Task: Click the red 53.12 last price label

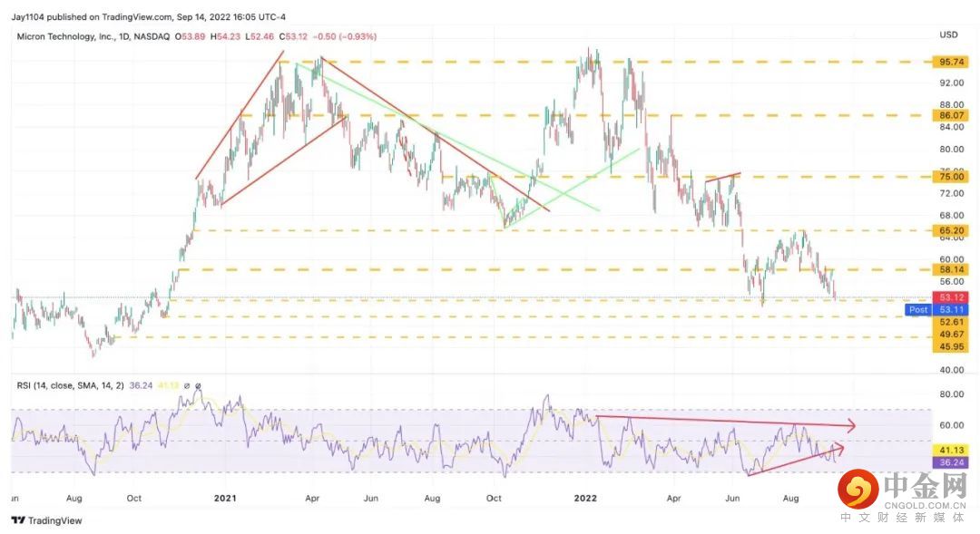Action: tap(951, 297)
